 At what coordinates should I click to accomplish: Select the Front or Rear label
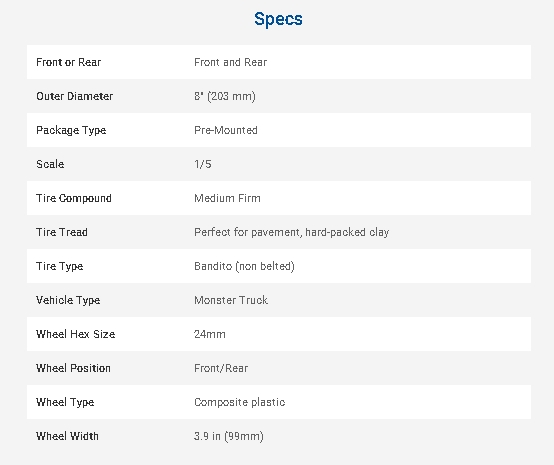point(69,62)
